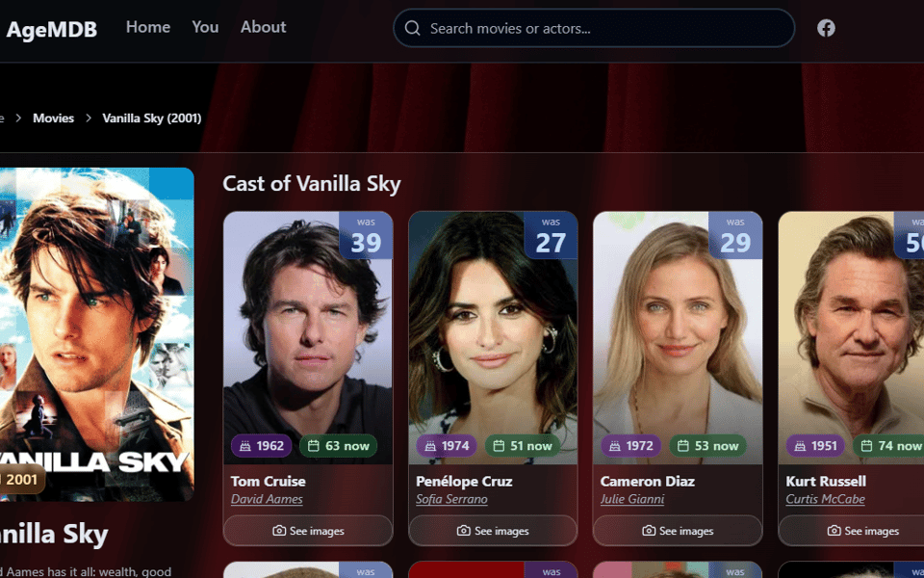This screenshot has height=578, width=924.
Task: Click Kurt Russell's 1951 birth year badge
Action: click(816, 446)
